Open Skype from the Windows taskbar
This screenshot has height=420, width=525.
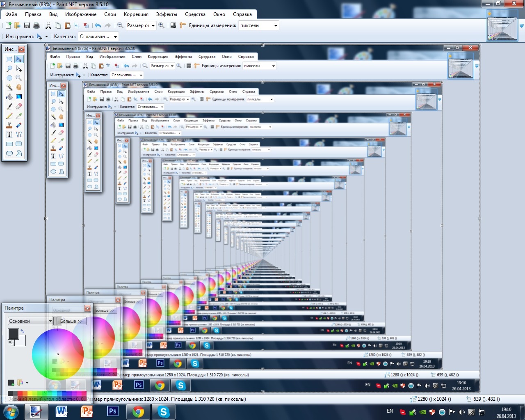(164, 412)
